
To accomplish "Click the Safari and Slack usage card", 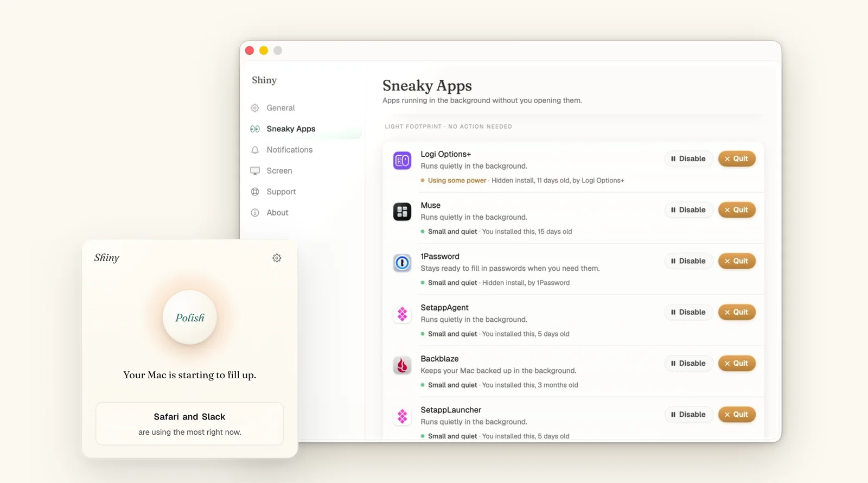I will (190, 424).
